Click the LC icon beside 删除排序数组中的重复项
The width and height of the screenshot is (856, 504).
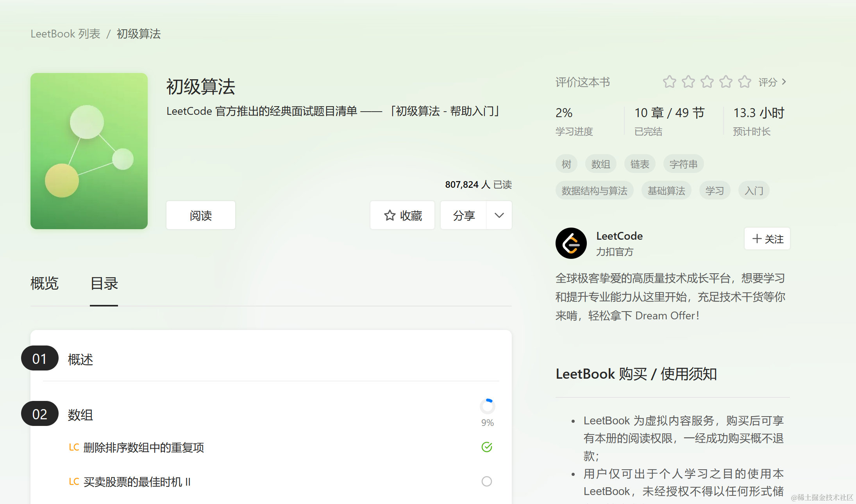click(x=74, y=447)
